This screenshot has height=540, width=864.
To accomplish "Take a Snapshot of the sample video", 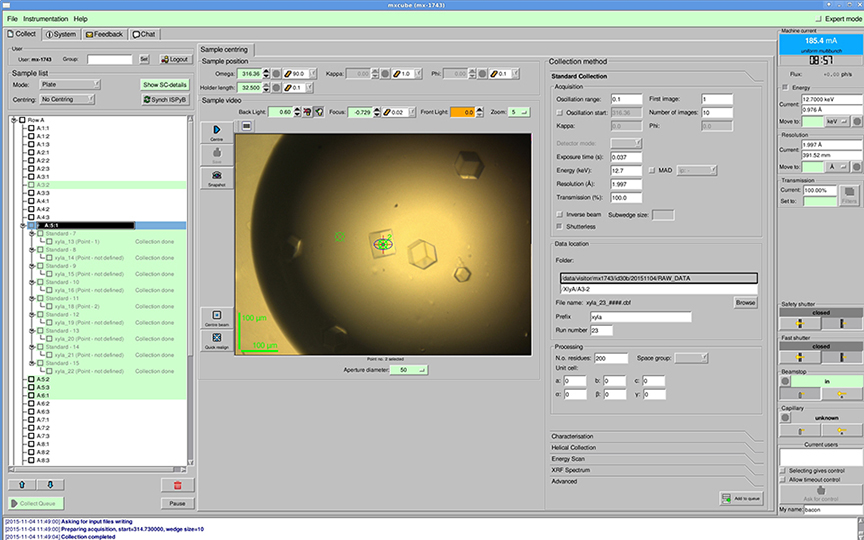I will 216,178.
